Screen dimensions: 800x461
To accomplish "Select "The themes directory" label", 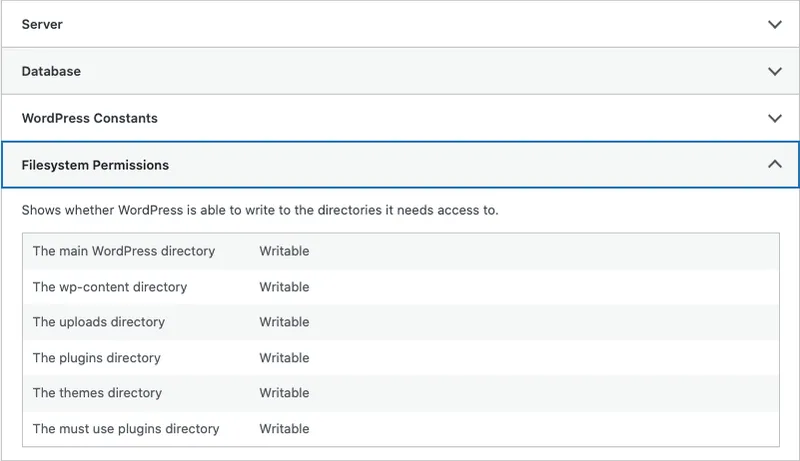I will coord(97,393).
